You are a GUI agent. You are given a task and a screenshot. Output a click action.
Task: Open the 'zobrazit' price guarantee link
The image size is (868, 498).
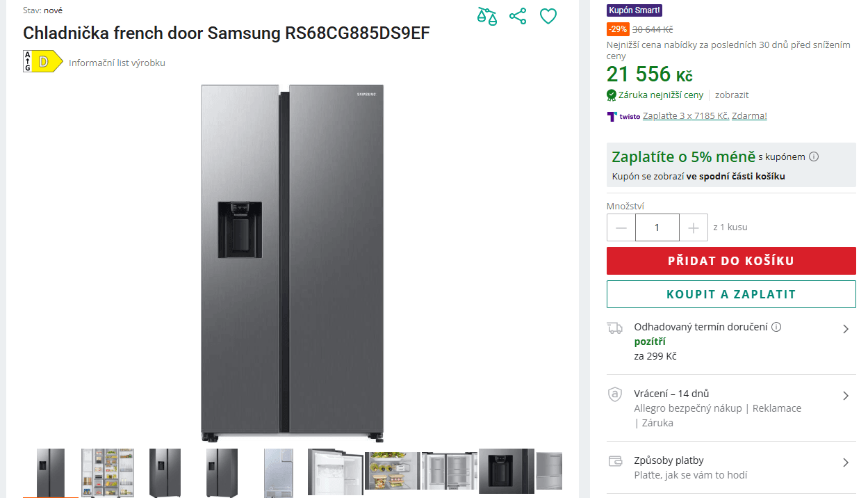[731, 95]
